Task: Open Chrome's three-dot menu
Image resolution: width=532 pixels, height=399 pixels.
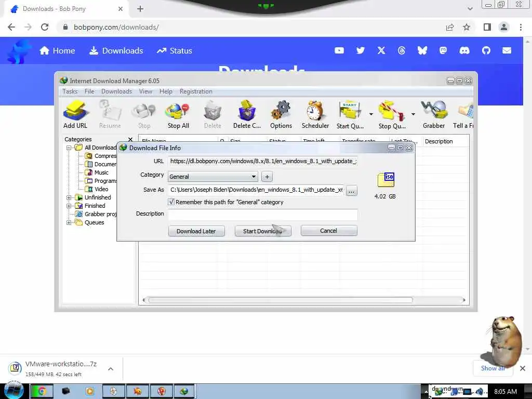Action: click(x=521, y=27)
